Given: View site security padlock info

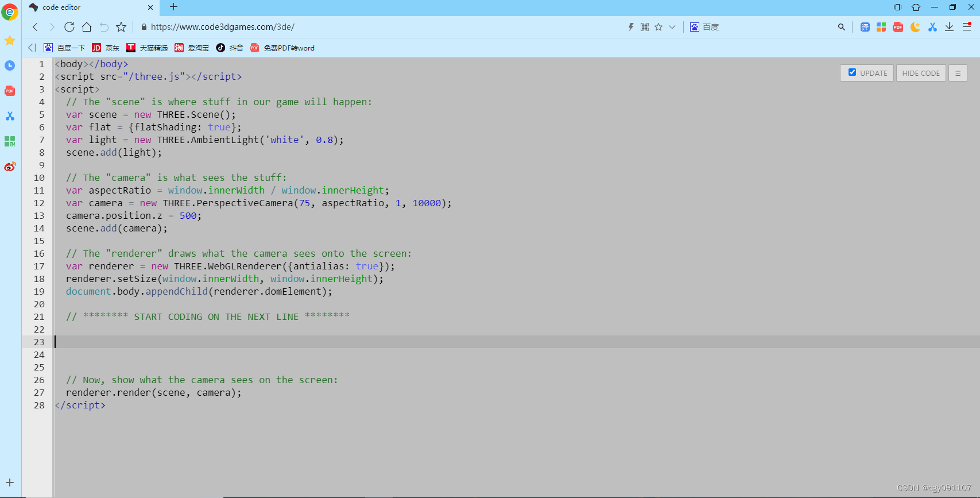Looking at the screenshot, I should pos(144,27).
